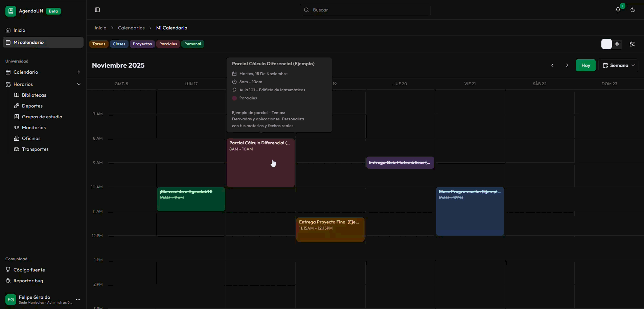Screen dimensions: 644x309
Task: Open the notifications bell
Action: (x=618, y=10)
